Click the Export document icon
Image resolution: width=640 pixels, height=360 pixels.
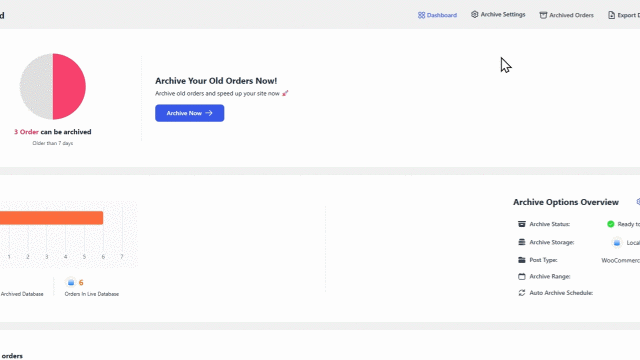click(x=611, y=15)
